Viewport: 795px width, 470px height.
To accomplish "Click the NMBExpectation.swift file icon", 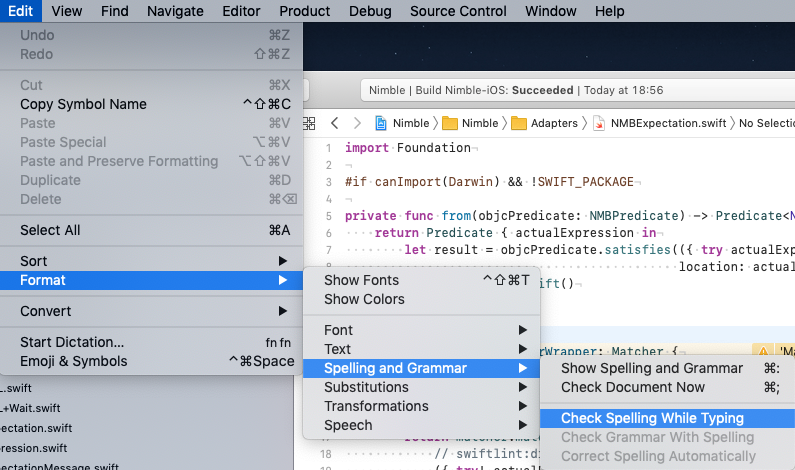I will 599,123.
